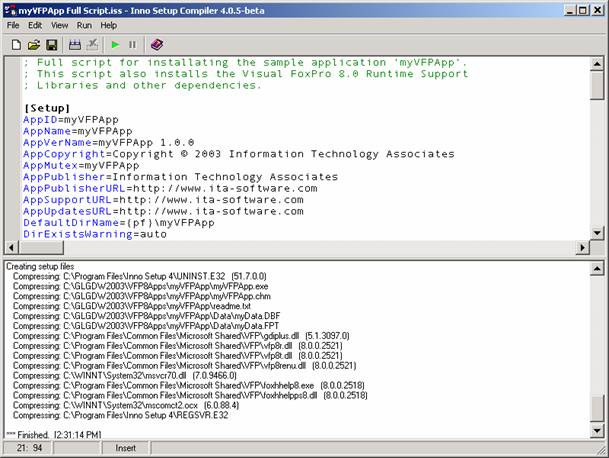Click the AppCopyright line in the script
Image resolution: width=609 pixels, height=458 pixels.
(x=238, y=154)
